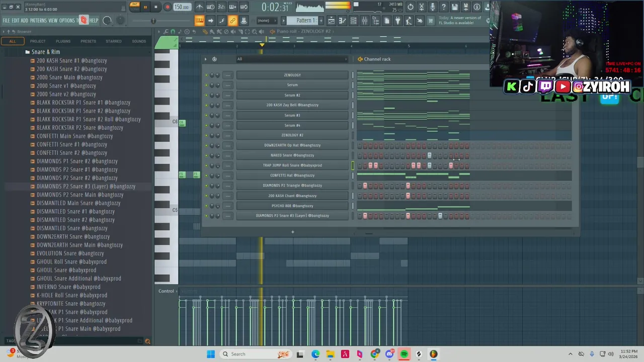Mute the PSYCHO 808 channel green light
This screenshot has height=362, width=644.
click(206, 206)
